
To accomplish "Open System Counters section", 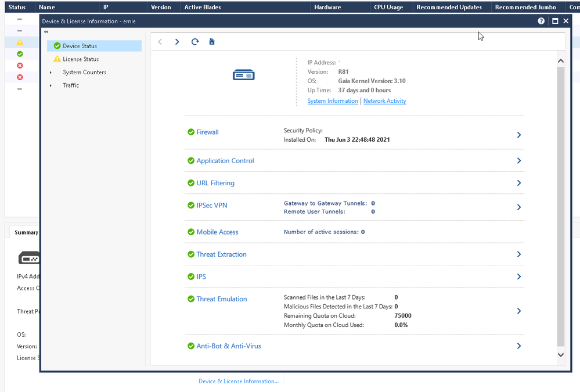I will 84,72.
